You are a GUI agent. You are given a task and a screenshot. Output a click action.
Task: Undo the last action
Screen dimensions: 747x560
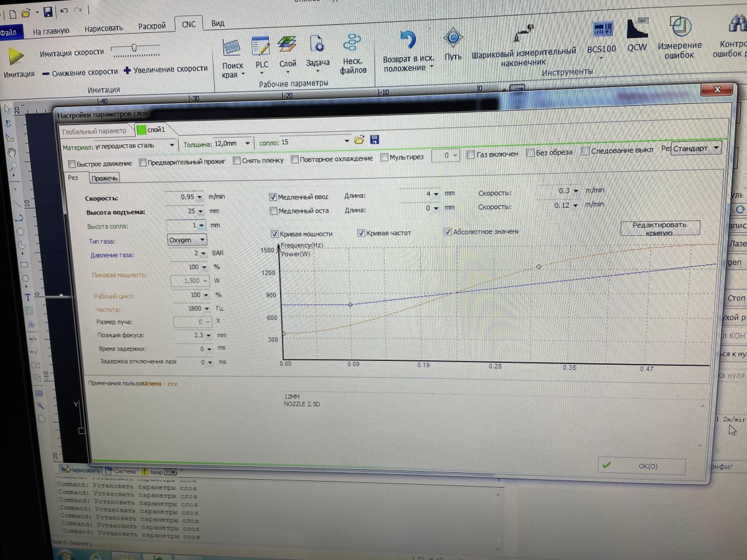(63, 11)
